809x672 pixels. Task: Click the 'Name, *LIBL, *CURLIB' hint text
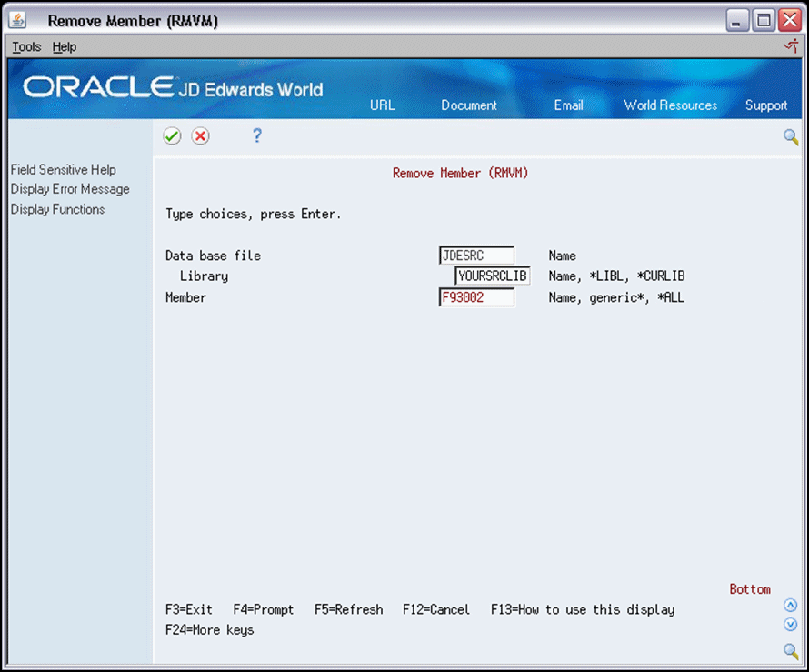pyautogui.click(x=616, y=276)
